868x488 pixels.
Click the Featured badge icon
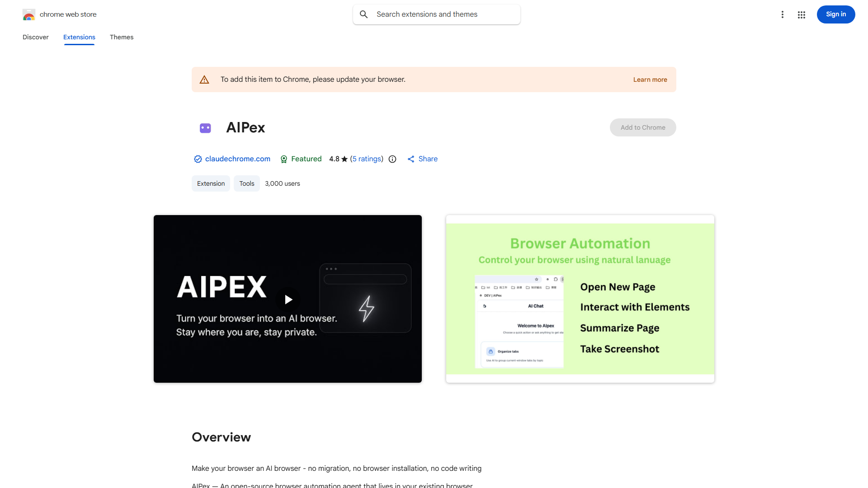pyautogui.click(x=284, y=159)
